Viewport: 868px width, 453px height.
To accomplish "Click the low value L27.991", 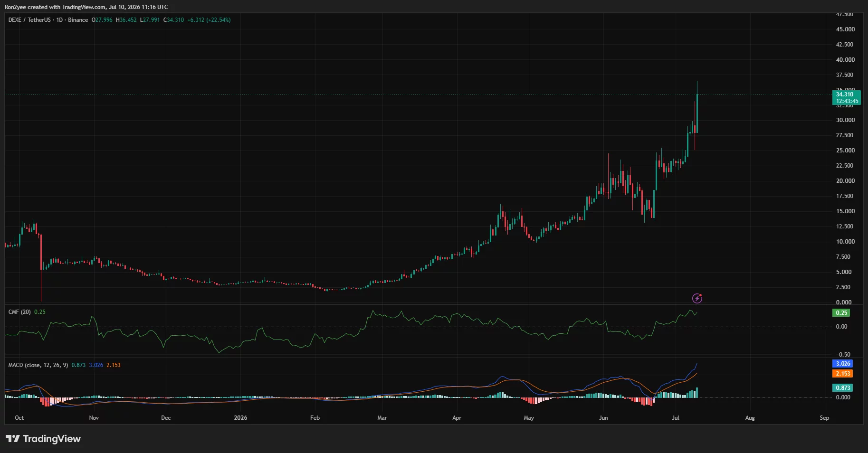I will point(150,20).
